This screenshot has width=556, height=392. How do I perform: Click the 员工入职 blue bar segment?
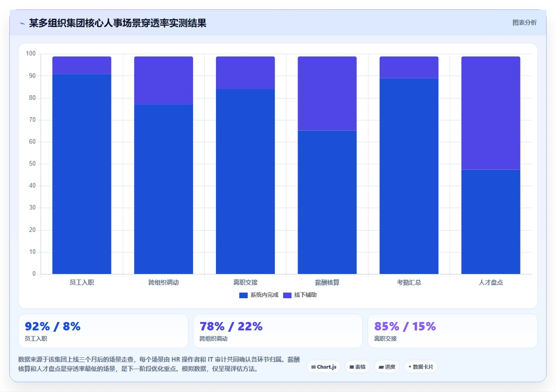[x=82, y=174]
